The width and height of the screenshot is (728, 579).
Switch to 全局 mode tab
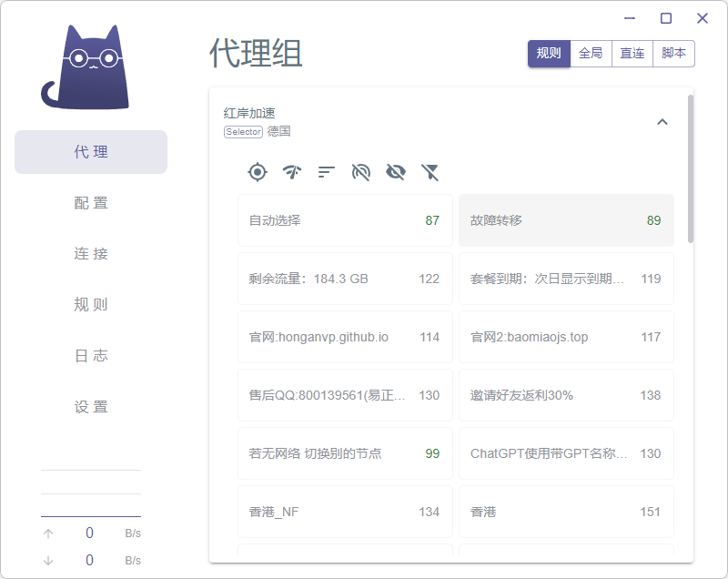(590, 54)
